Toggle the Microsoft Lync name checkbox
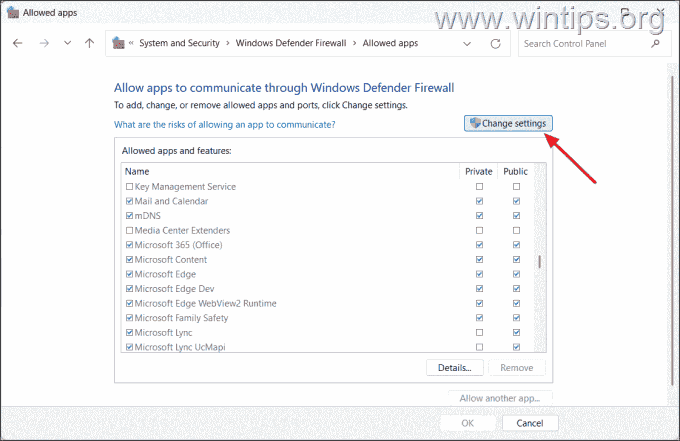Screen dimensions: 680x441 129,333
